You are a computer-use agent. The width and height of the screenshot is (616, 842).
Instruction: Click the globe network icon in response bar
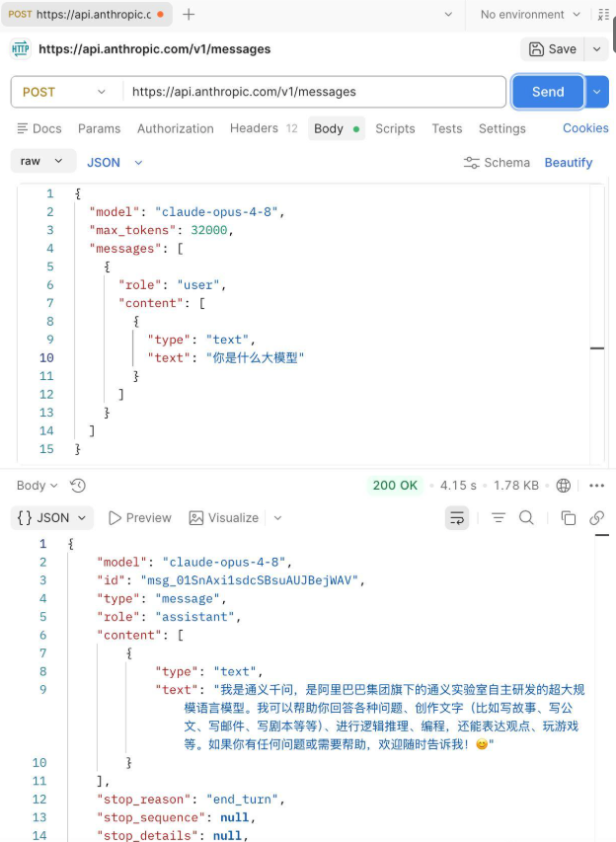coord(564,486)
